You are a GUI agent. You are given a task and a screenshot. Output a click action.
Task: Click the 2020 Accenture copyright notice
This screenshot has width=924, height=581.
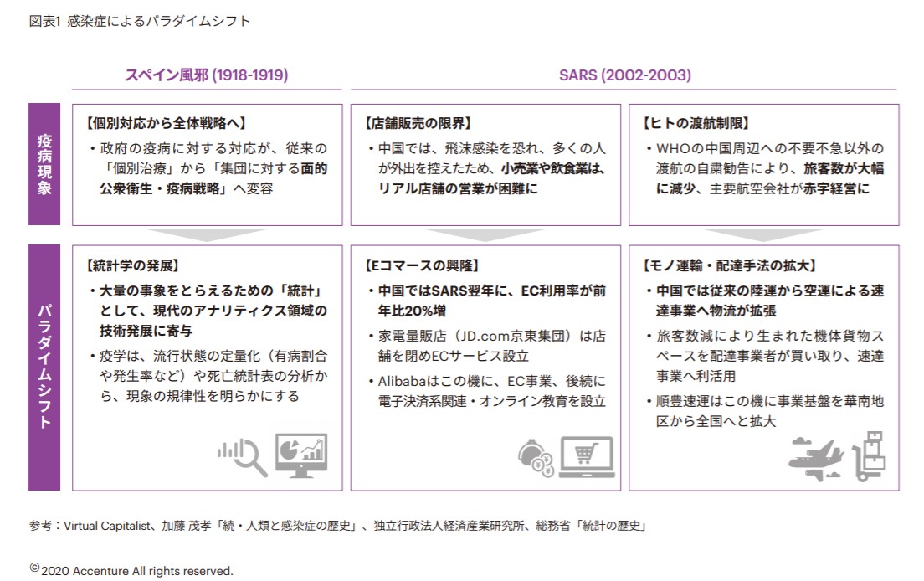point(131,570)
